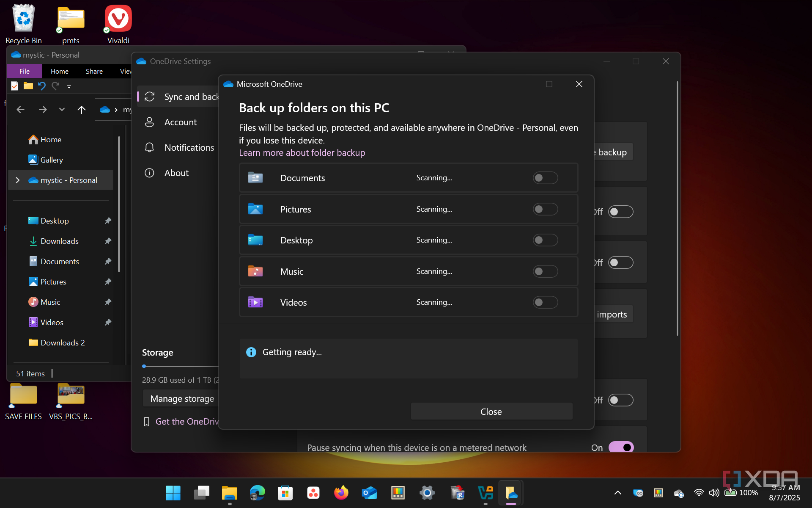
Task: Open the pmts folder on desktop
Action: [71, 24]
